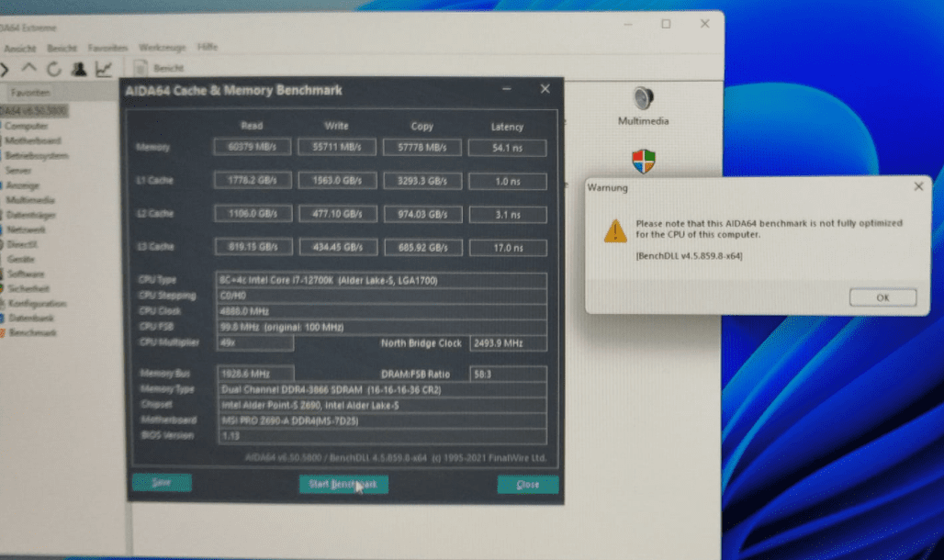The height and width of the screenshot is (560, 944).
Task: Click the Close button in benchmark dialog
Action: tap(528, 485)
